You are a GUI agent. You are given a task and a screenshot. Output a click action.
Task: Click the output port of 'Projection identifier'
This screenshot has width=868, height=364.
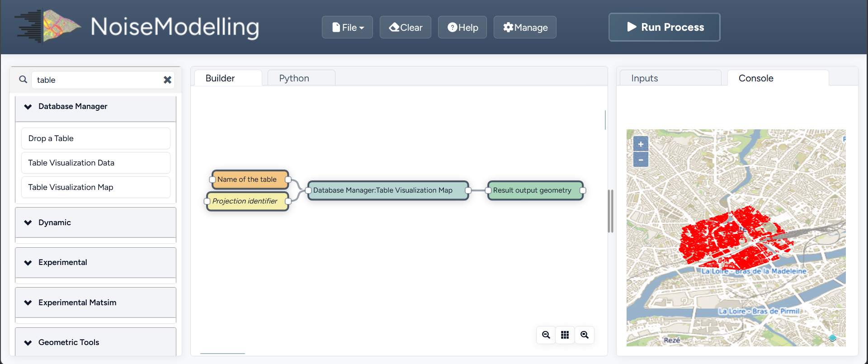point(288,201)
